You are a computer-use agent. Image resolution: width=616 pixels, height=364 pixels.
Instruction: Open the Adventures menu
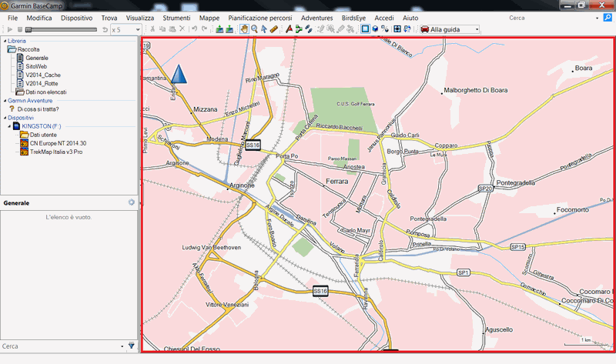(x=316, y=18)
